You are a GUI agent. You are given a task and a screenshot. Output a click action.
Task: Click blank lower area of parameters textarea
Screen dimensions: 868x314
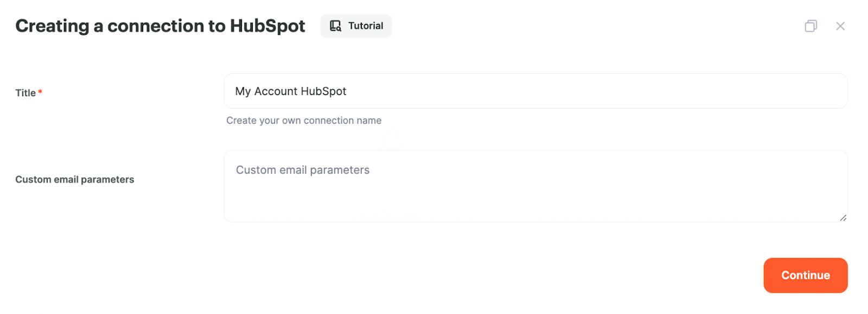pyautogui.click(x=535, y=204)
